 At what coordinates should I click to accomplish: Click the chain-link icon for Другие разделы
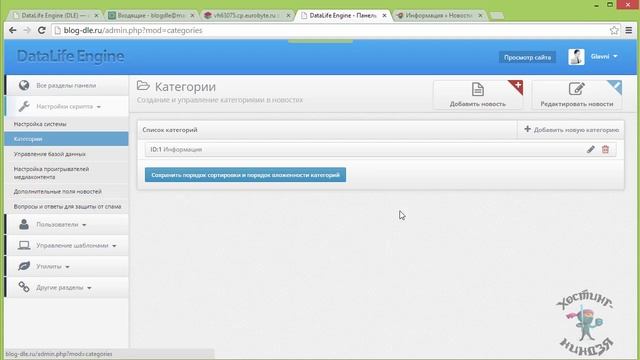[24, 287]
